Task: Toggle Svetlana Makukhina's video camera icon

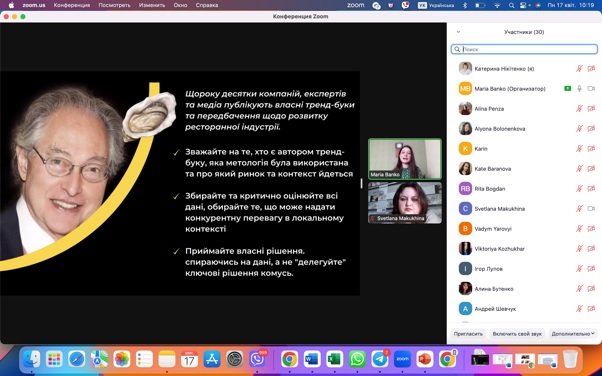Action: [591, 209]
